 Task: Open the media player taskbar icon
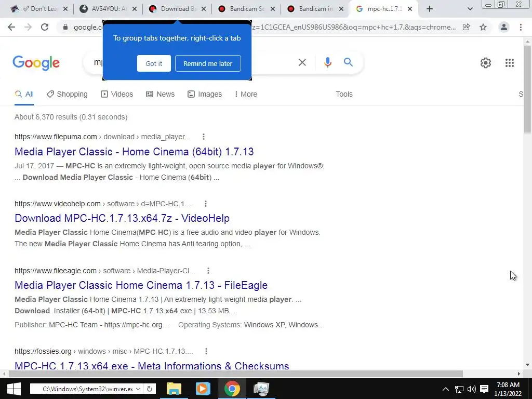[203, 389]
